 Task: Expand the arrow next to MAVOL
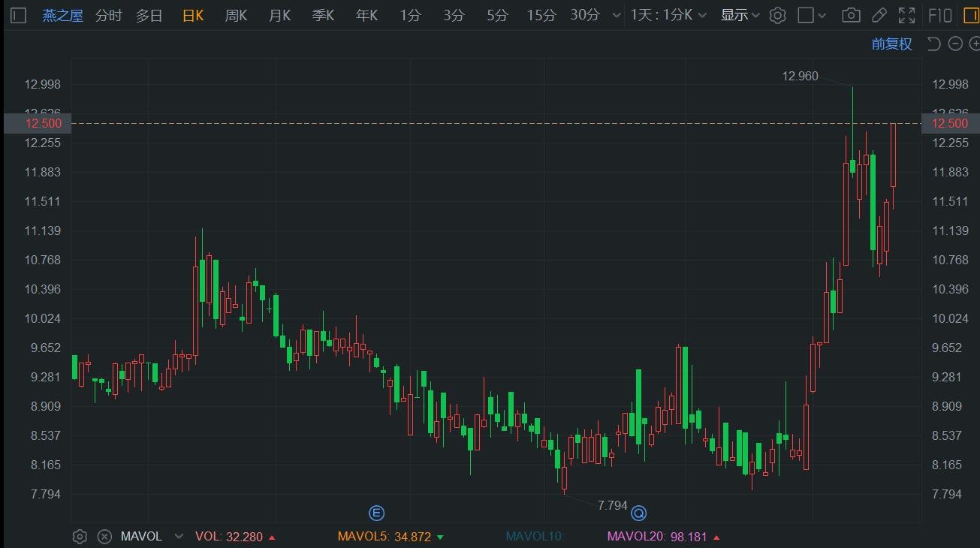[x=179, y=537]
